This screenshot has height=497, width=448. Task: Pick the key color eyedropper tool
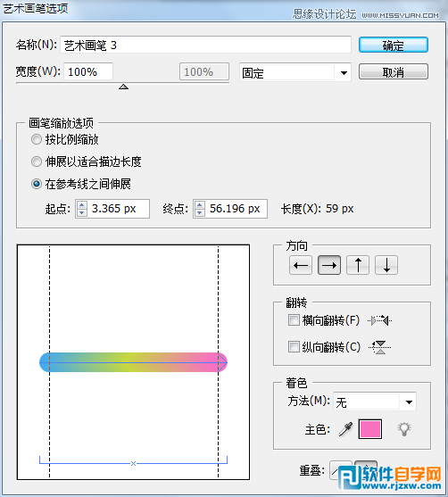coord(345,429)
